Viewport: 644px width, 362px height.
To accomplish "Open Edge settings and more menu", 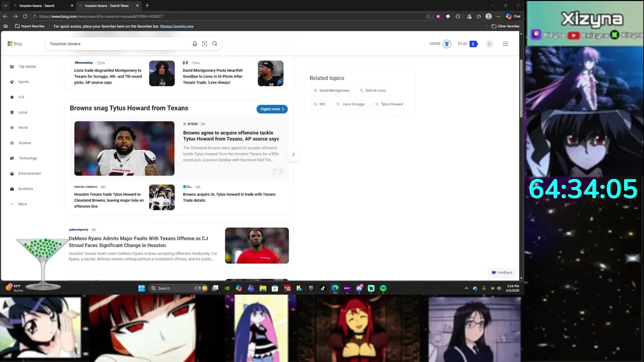I will pos(498,16).
